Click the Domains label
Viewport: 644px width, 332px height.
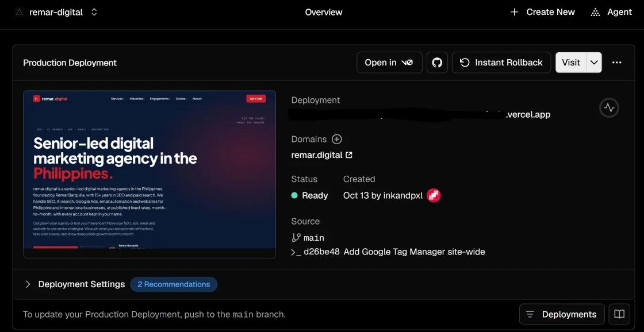[309, 139]
